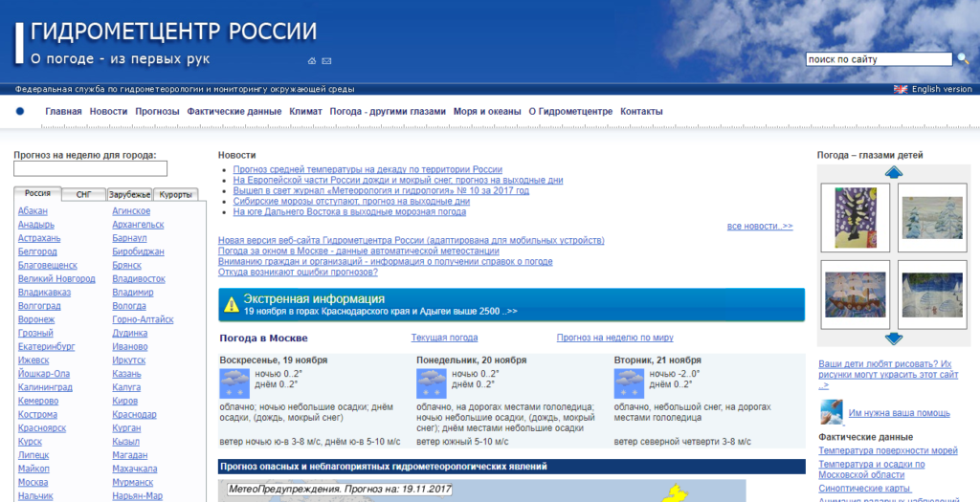This screenshot has height=502, width=980.
Task: Select the Курорты tab
Action: coord(175,194)
